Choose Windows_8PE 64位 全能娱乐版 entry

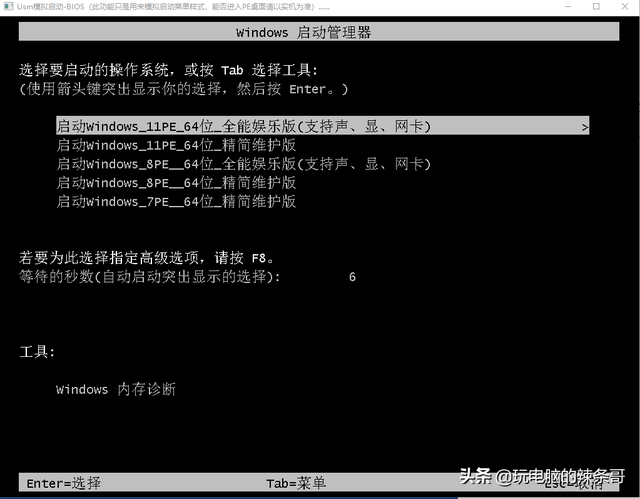pos(244,164)
